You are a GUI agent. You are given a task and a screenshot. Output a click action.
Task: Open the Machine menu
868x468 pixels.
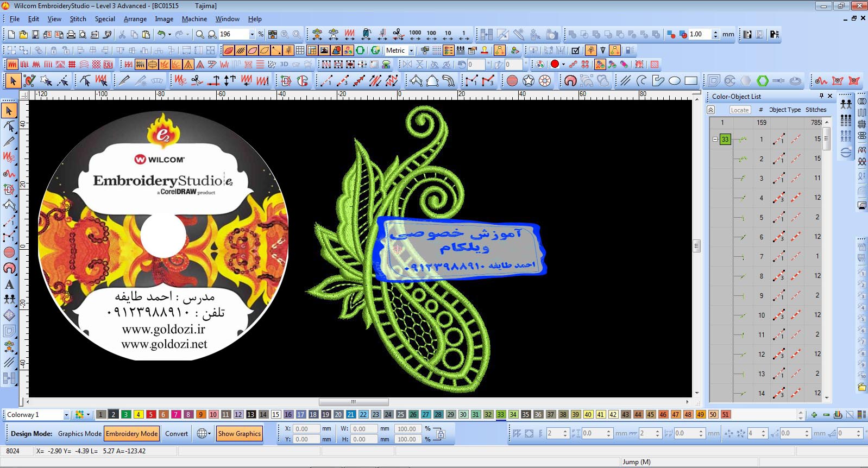194,18
